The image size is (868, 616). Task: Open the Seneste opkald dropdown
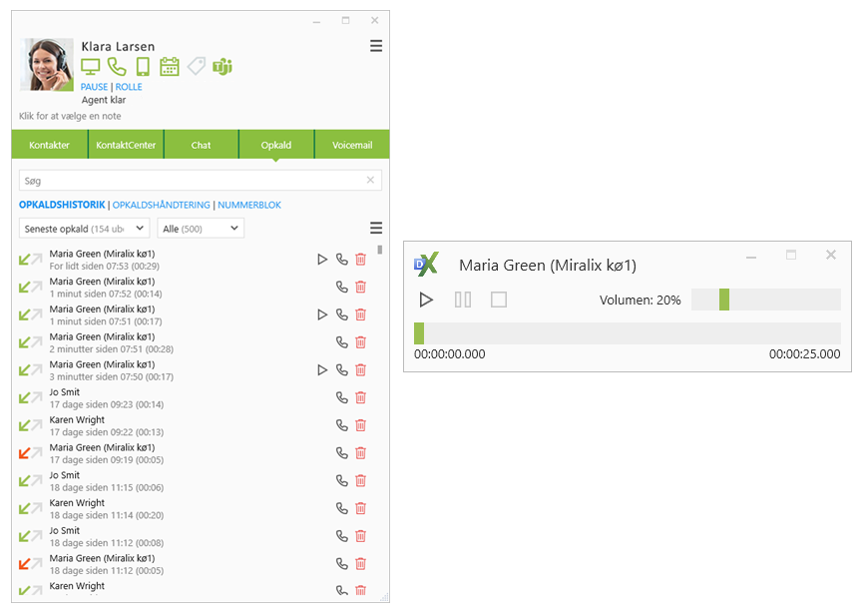84,229
